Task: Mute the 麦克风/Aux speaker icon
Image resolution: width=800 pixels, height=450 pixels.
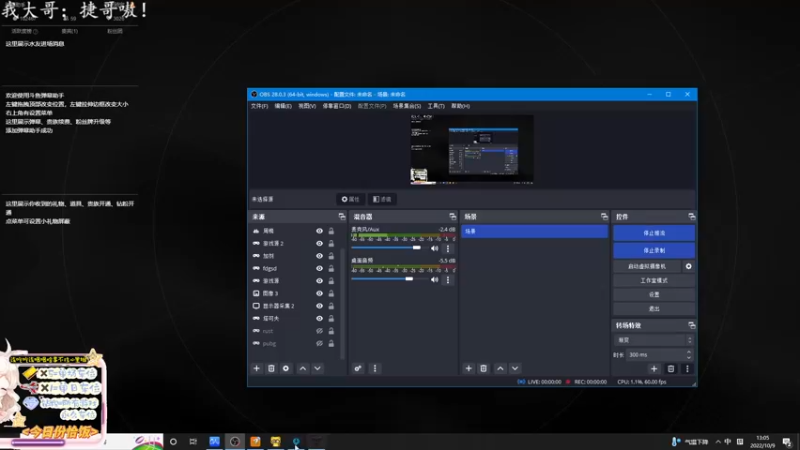Action: pos(435,248)
